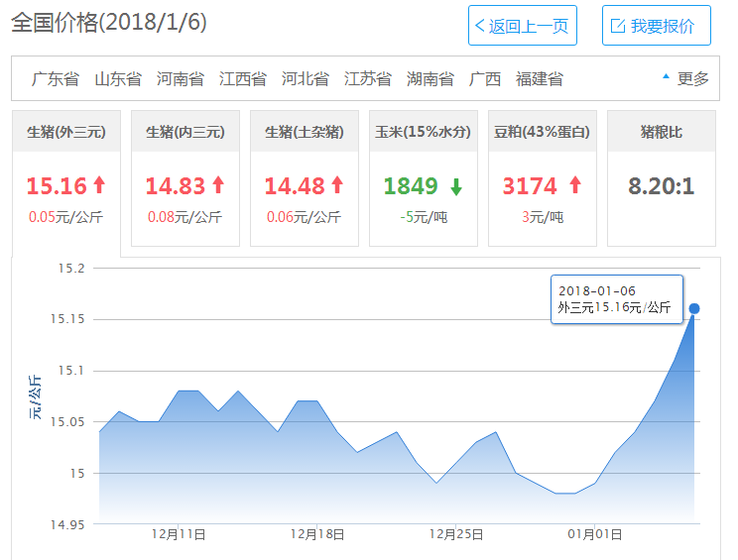Screen dimensions: 738x560
Task: Click red up arrow beside 14.83
Action: point(217,184)
